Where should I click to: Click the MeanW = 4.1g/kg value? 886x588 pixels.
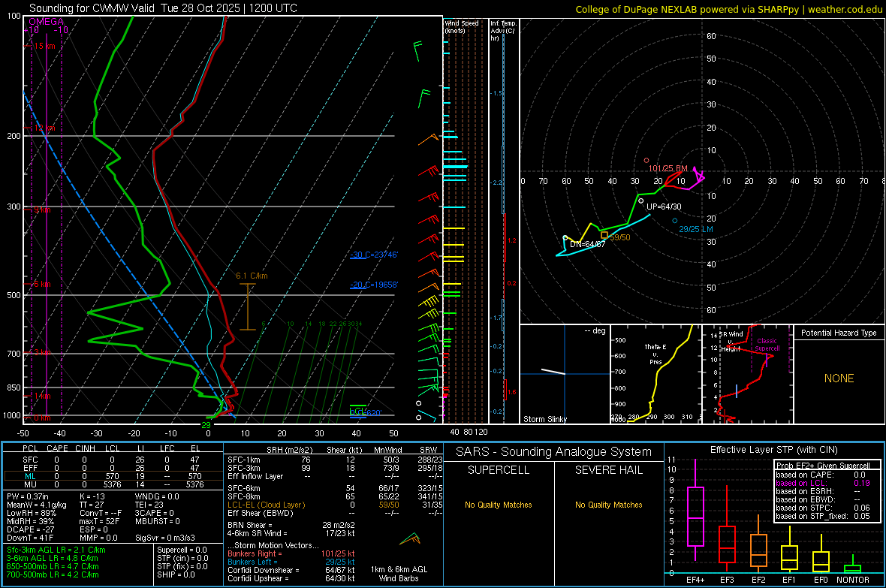pos(37,505)
